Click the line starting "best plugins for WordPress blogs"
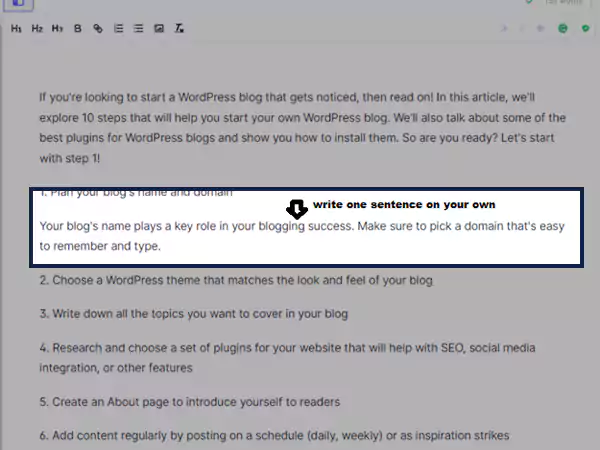Viewport: 600px width, 450px height. [x=297, y=138]
